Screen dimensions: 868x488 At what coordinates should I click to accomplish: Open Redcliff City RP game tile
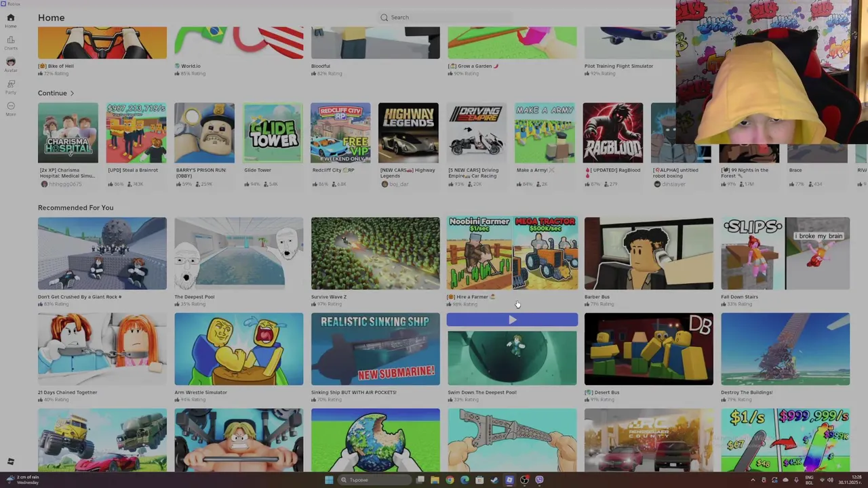[x=340, y=133]
